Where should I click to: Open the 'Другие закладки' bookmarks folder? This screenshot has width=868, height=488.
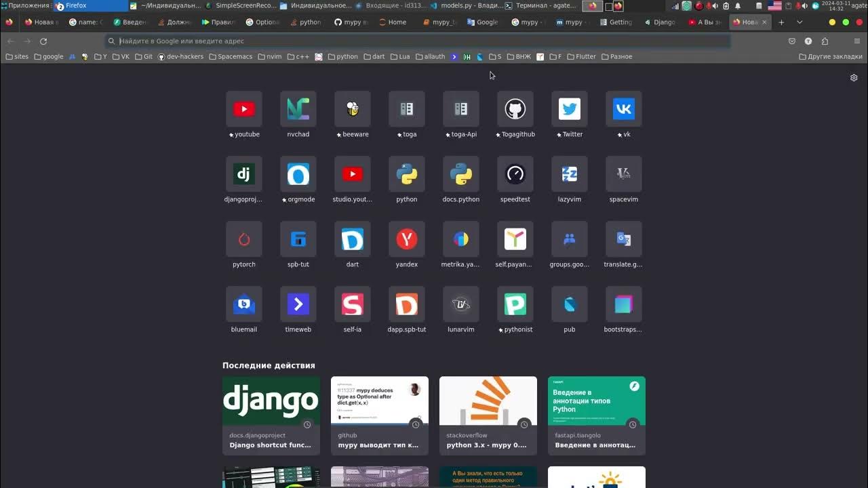coord(831,57)
